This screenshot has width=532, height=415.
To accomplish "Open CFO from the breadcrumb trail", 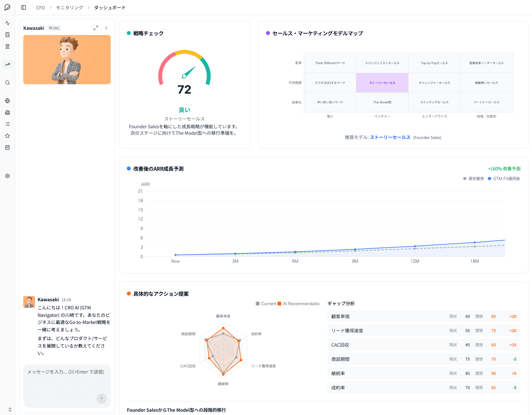I will point(40,7).
